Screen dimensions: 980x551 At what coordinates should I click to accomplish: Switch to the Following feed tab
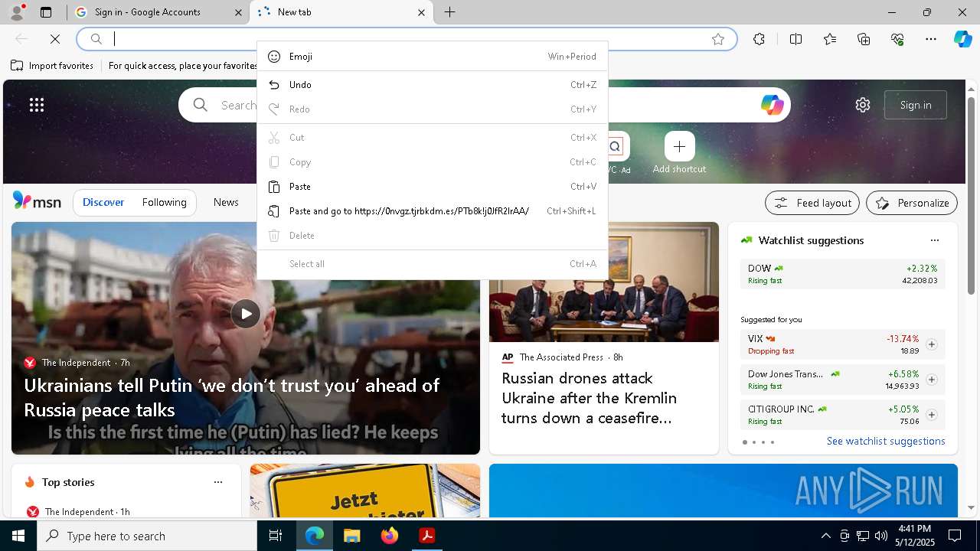164,202
